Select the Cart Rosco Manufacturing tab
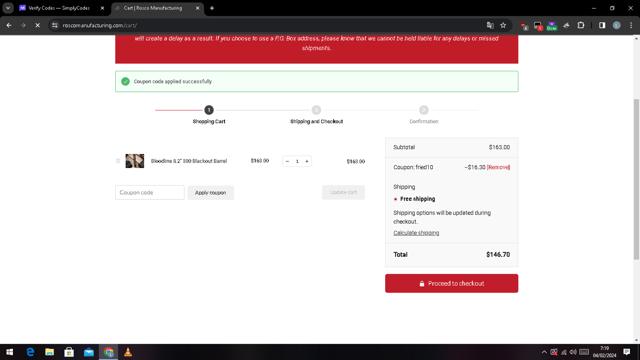Image resolution: width=640 pixels, height=360 pixels. tap(153, 8)
